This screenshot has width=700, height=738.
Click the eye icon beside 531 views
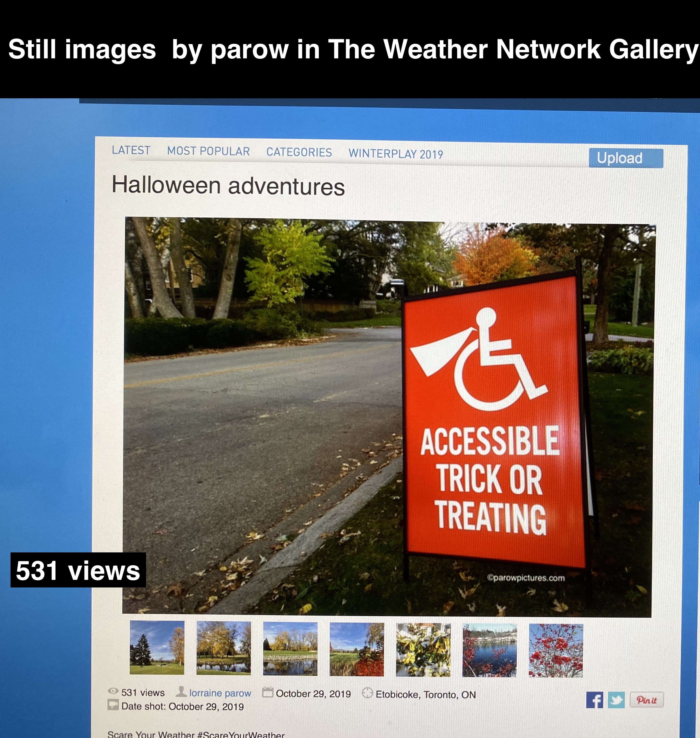(x=113, y=691)
